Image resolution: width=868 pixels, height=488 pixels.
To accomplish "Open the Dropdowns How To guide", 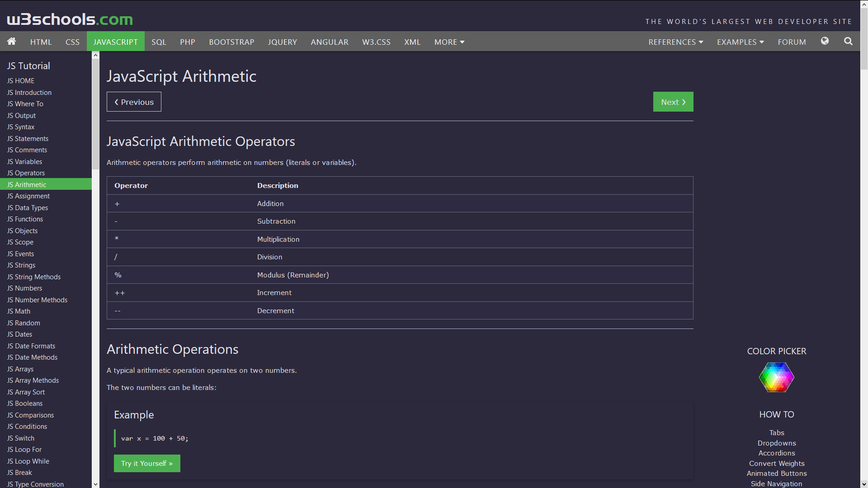I will tap(776, 443).
